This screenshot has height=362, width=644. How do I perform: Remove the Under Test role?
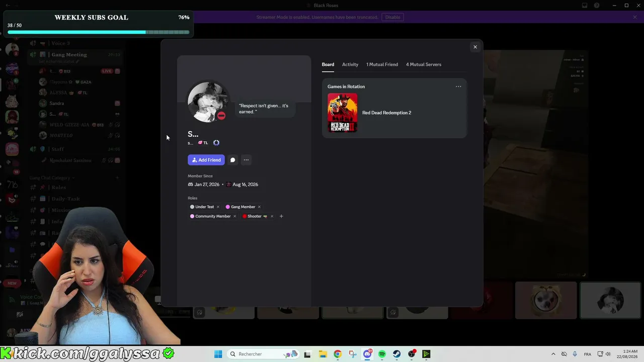point(218,207)
